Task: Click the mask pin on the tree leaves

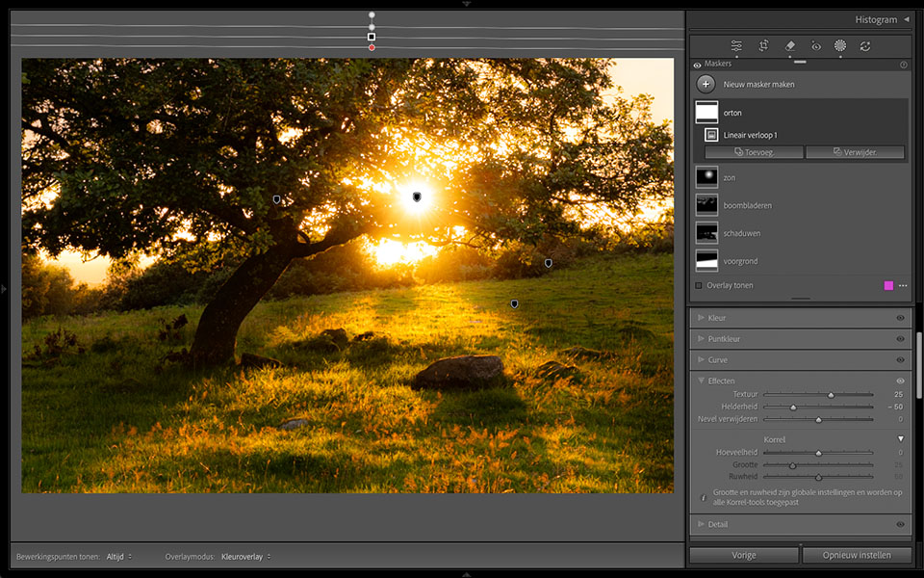Action: [276, 200]
